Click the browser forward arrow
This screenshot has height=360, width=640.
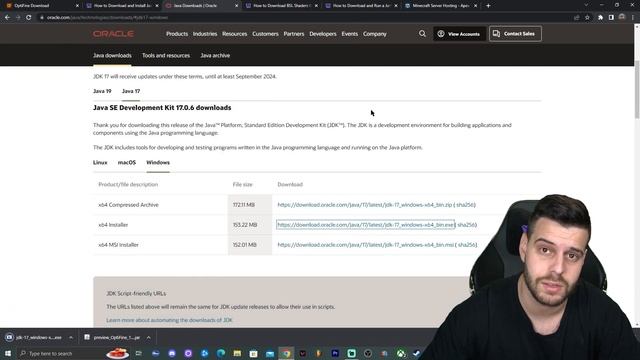click(x=18, y=18)
